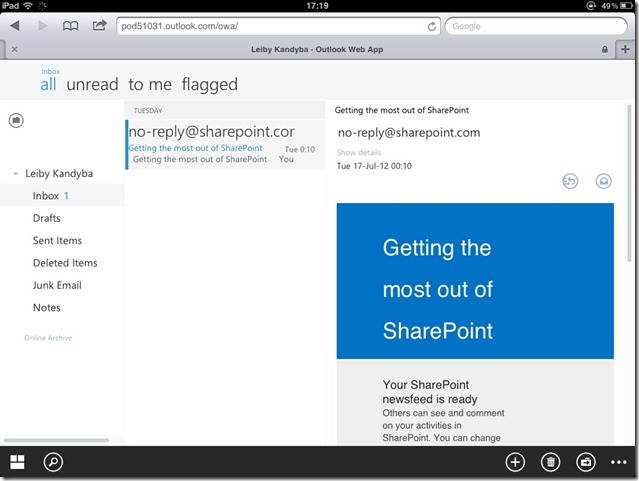Open the app navigation tiles icon
The height and width of the screenshot is (481, 639).
[x=17, y=462]
